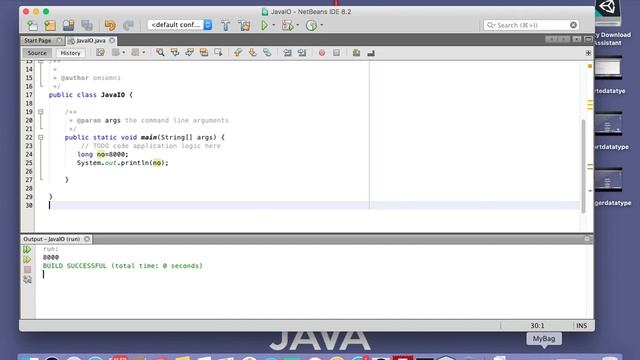Viewport: 640px width, 360px height.
Task: Click the Output settings icon below the Stop icon
Action: tap(27, 280)
